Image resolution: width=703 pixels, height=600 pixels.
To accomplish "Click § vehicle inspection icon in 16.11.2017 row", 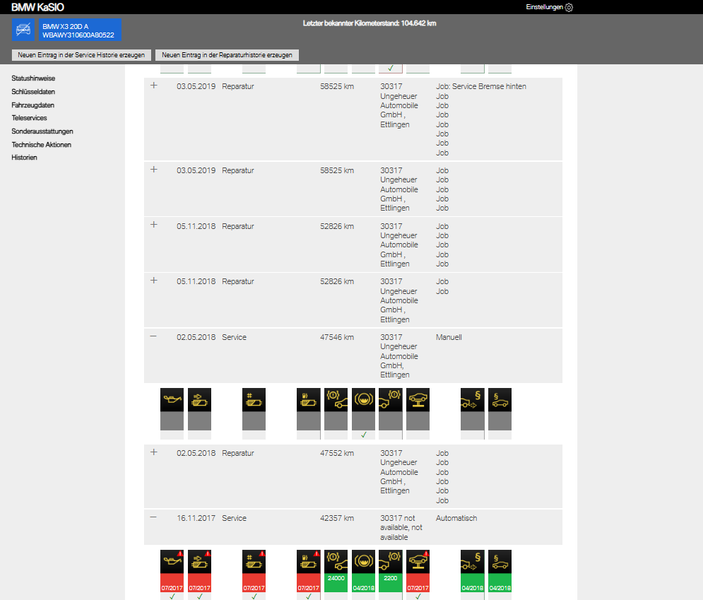I will click(x=500, y=561).
